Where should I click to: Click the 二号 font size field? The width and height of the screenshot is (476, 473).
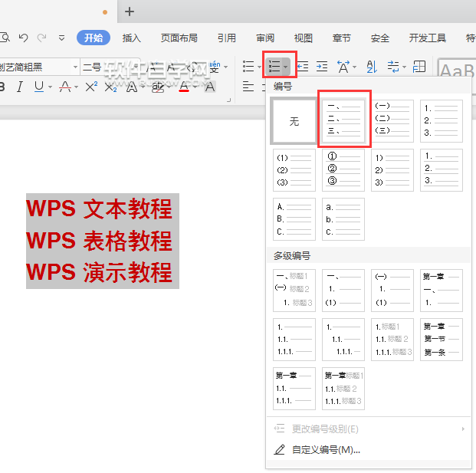92,67
